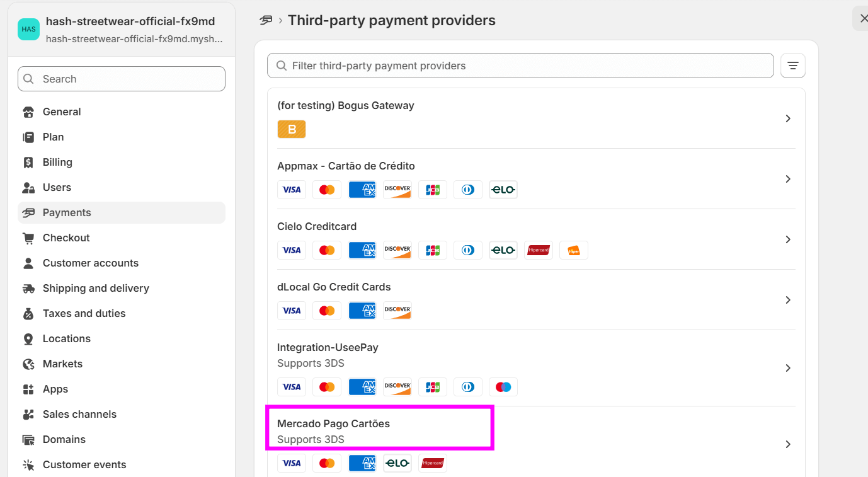Open the provider filter options button
868x477 pixels.
793,66
